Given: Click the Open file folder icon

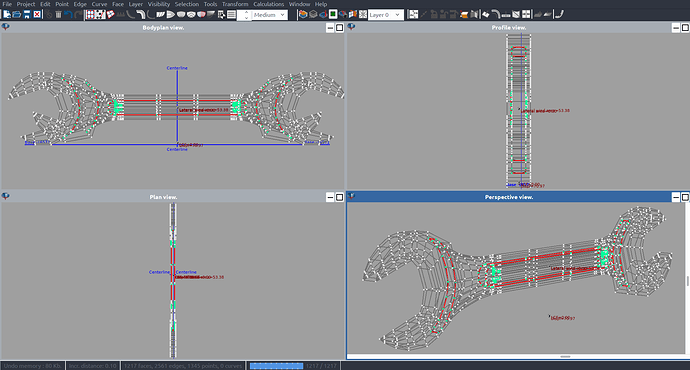Looking at the screenshot, I should coord(17,15).
